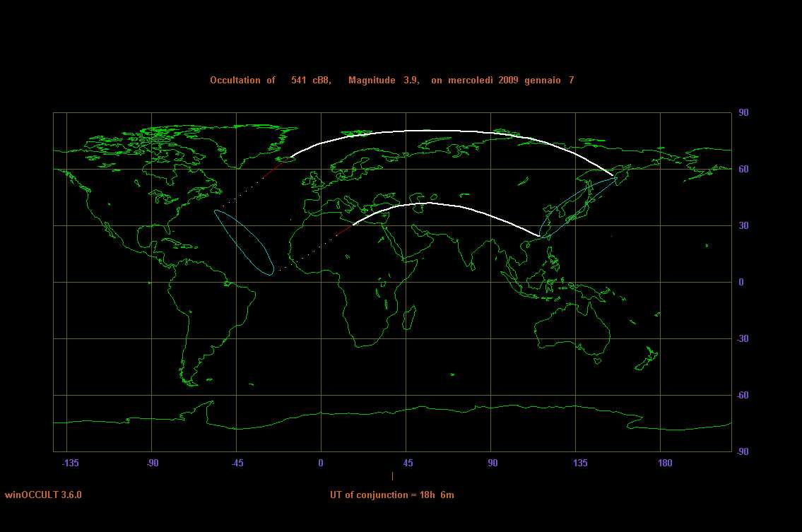Click the 'UT of conjunction = 18h 6m' label
This screenshot has width=802, height=532.
[x=391, y=495]
